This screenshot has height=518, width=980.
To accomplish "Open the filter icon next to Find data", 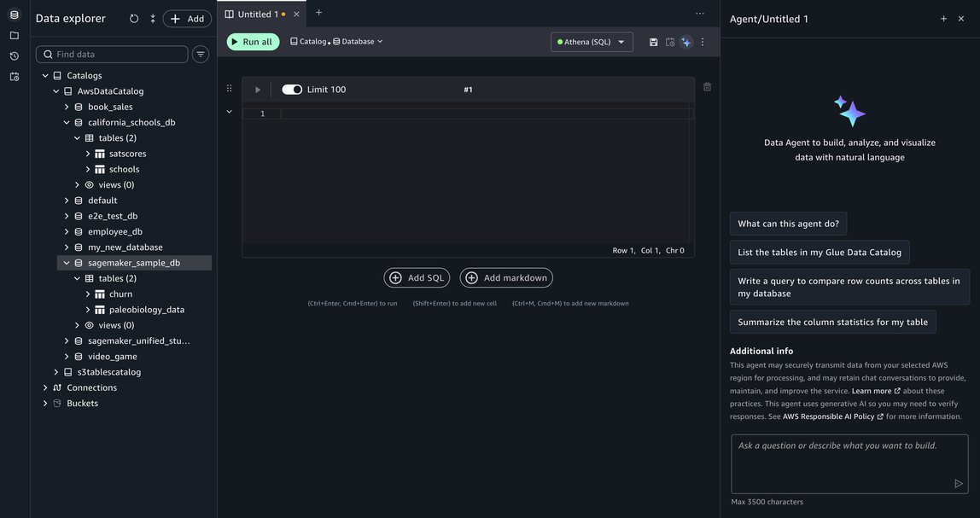I will tap(200, 55).
